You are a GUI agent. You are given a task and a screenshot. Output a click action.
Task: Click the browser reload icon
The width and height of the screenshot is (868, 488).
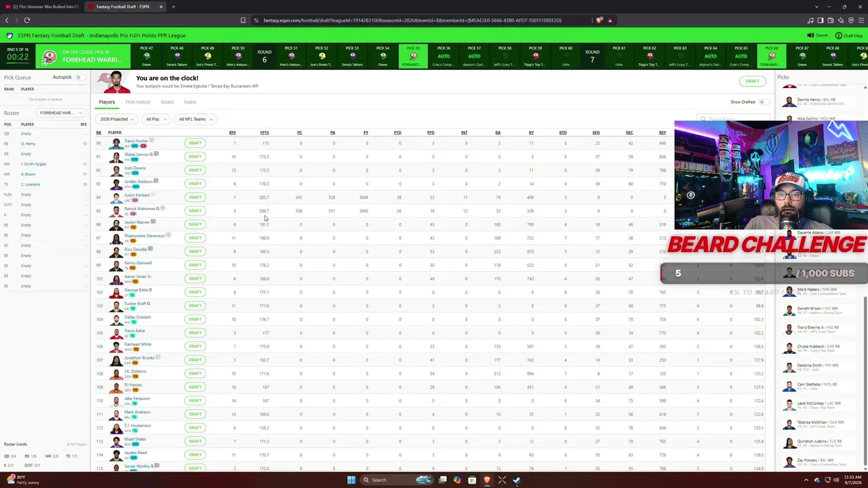click(27, 20)
